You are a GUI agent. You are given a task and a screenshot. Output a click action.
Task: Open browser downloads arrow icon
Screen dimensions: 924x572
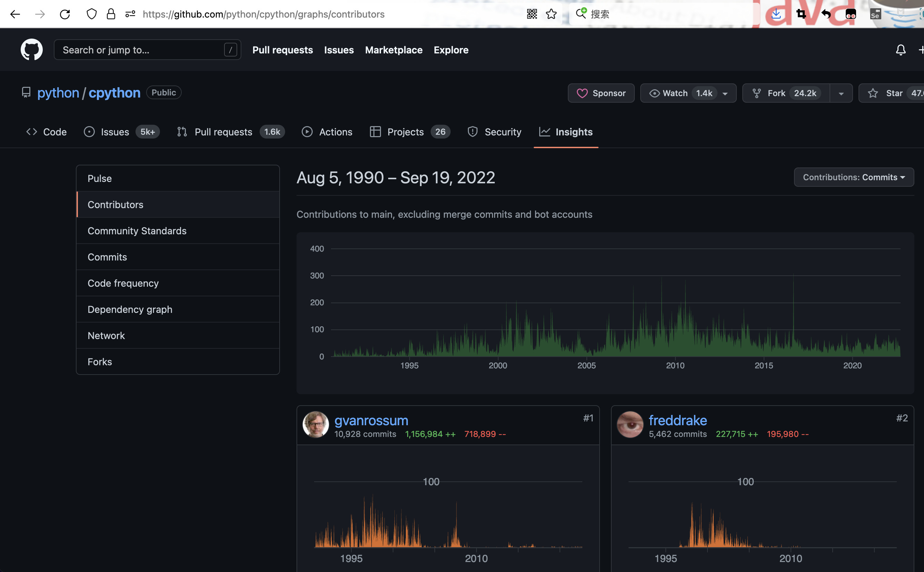pyautogui.click(x=776, y=14)
